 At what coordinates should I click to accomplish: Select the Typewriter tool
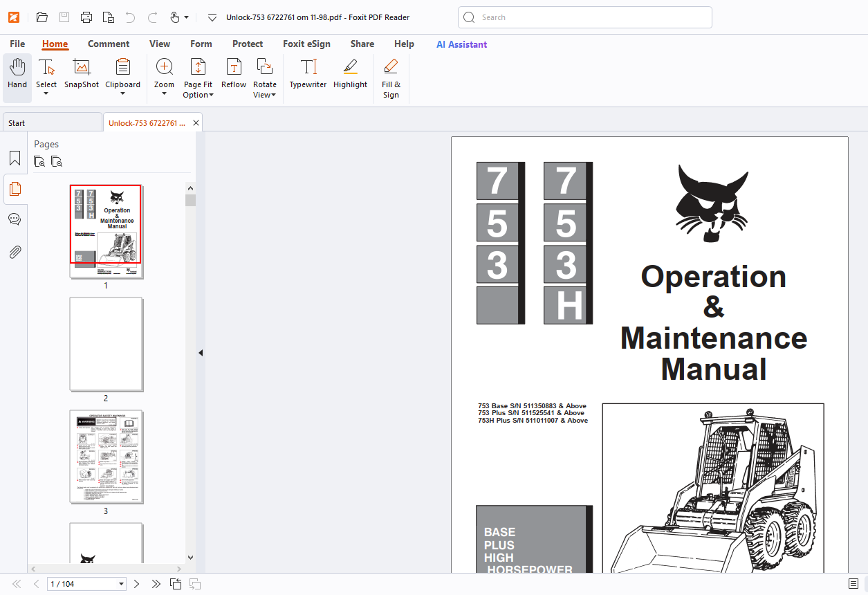pos(308,74)
